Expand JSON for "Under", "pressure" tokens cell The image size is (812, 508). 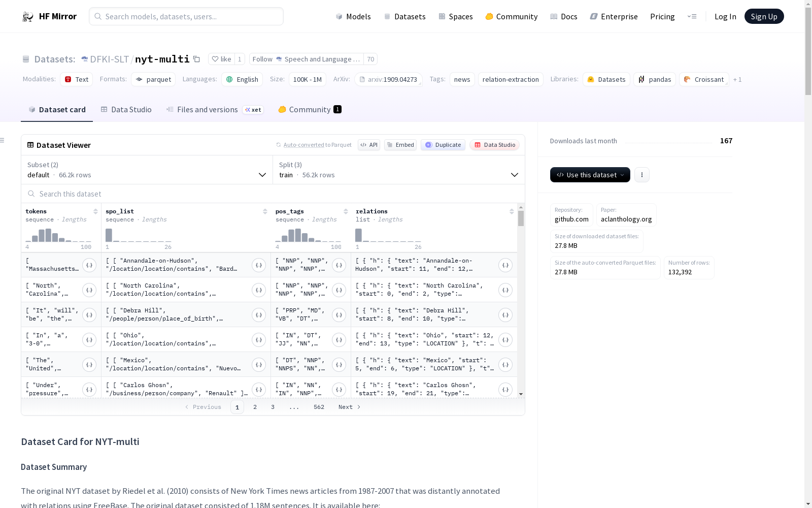click(89, 390)
